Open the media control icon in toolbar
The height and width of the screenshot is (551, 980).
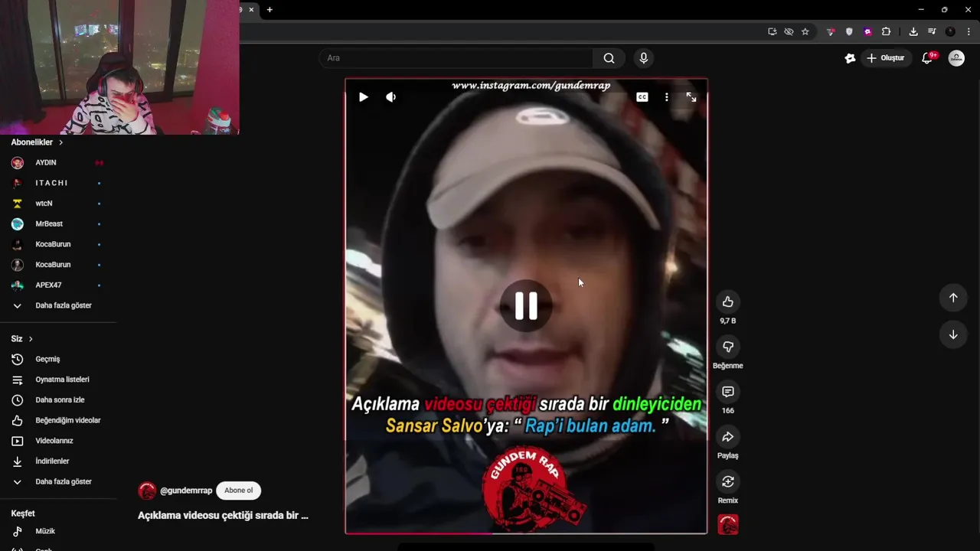[x=932, y=31]
